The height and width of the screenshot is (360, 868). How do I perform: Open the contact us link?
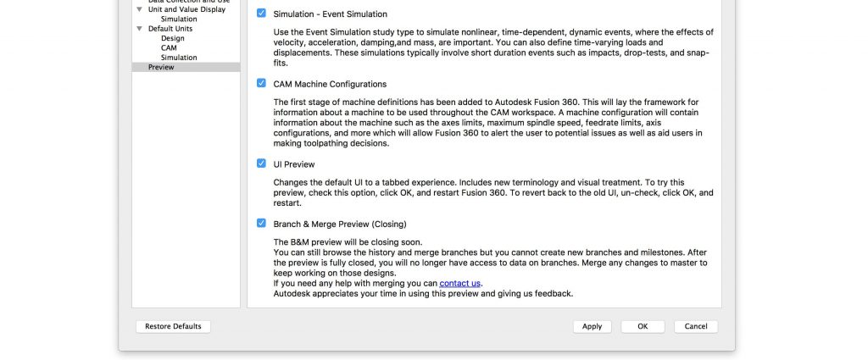460,283
